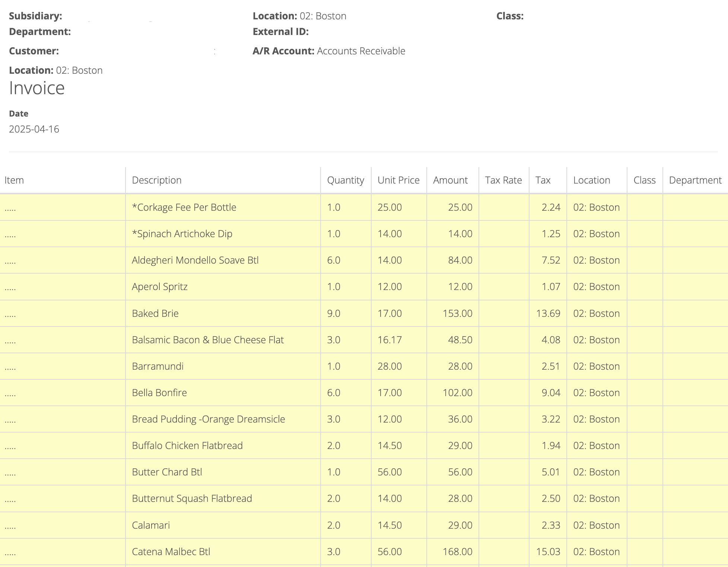Select the Tax column header
Image resolution: width=728 pixels, height=567 pixels.
pyautogui.click(x=543, y=180)
